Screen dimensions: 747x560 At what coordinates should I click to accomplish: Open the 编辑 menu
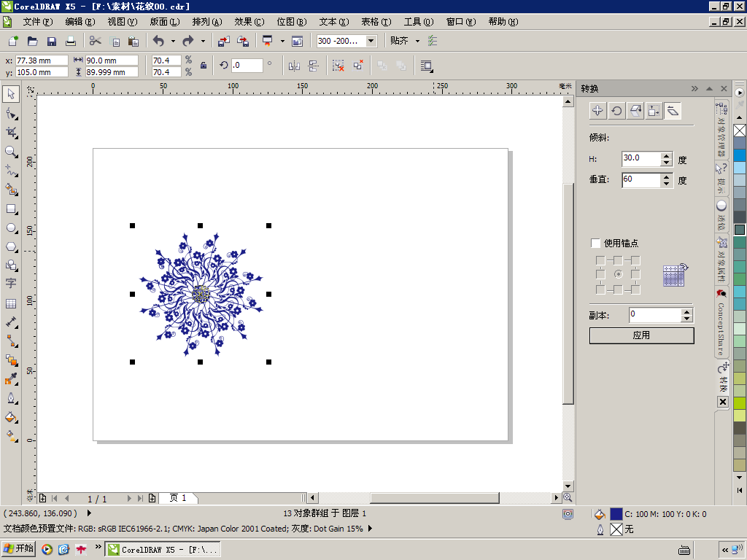click(80, 22)
